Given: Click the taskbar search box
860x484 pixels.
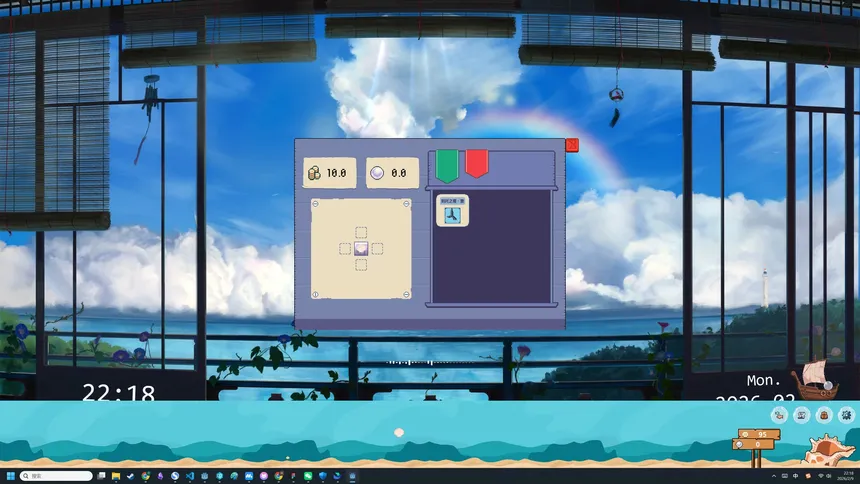Looking at the screenshot, I should click(x=56, y=476).
